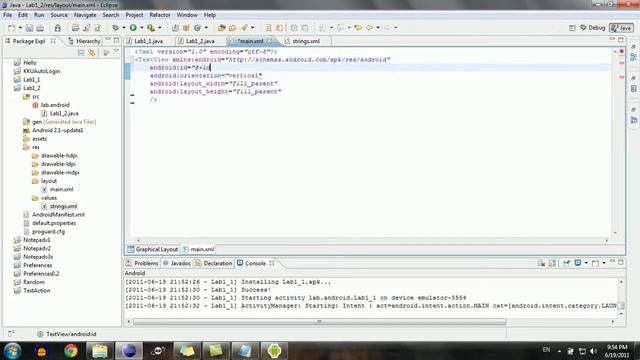Viewport: 640px width, 360px height.
Task: Select the main.xml source tab below the editor
Action: click(x=198, y=249)
